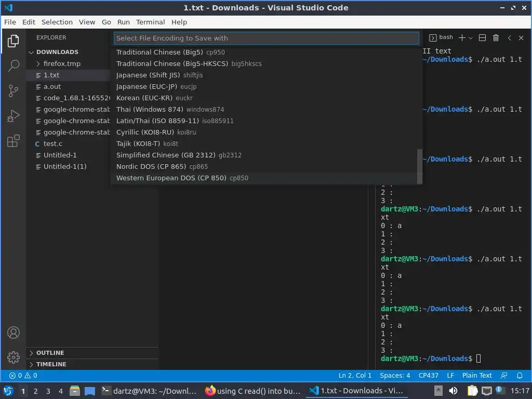The height and width of the screenshot is (399, 532).
Task: Switch to workspace 2 in taskbar
Action: [x=36, y=391]
